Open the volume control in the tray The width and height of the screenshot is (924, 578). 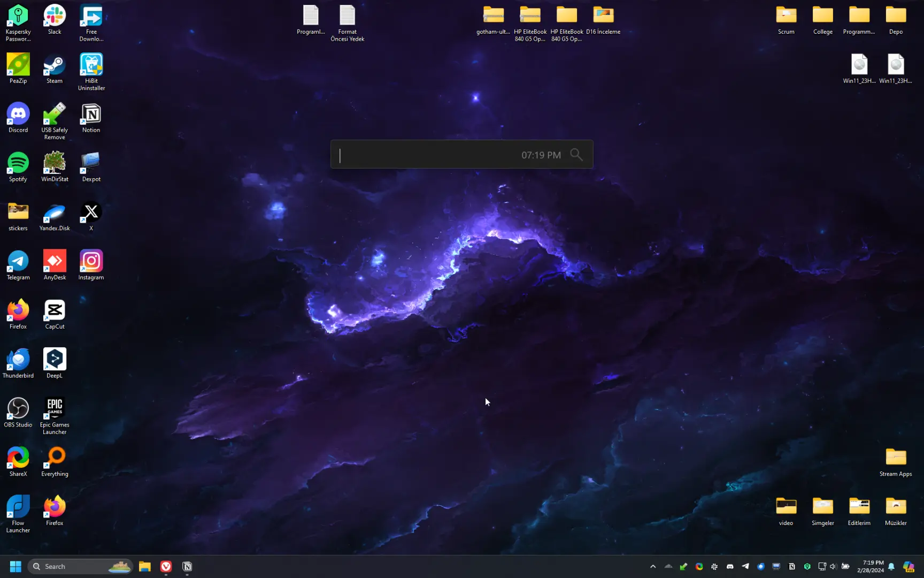(833, 566)
